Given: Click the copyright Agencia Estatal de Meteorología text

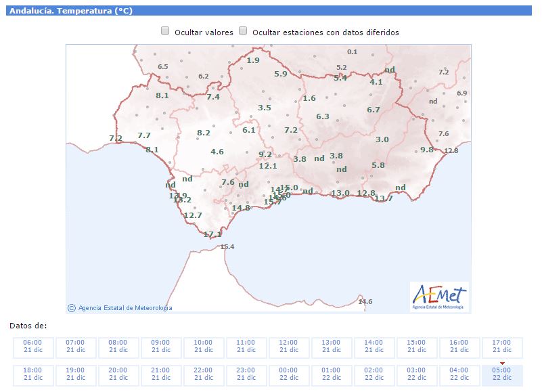Looking at the screenshot, I should (120, 308).
